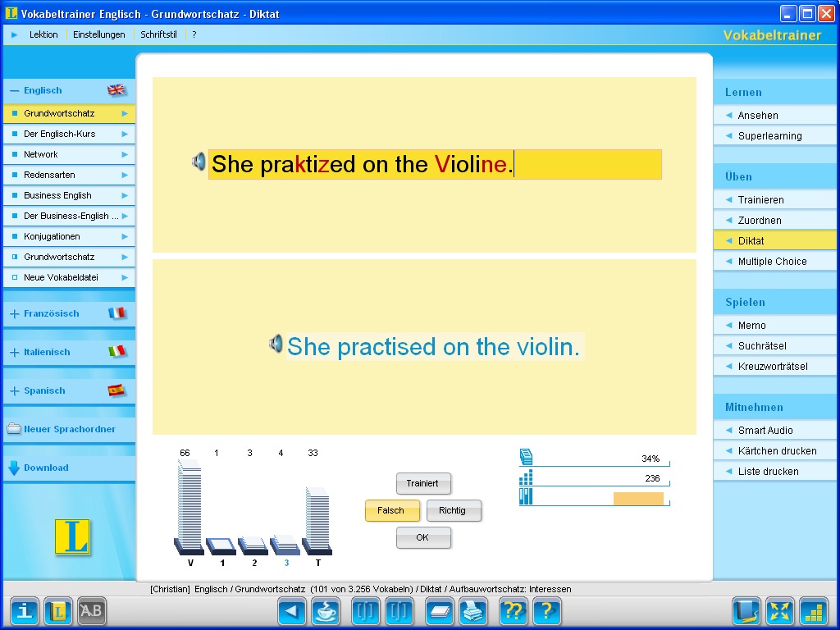Click the Download arrow icon
The image size is (840, 630).
pos(14,468)
